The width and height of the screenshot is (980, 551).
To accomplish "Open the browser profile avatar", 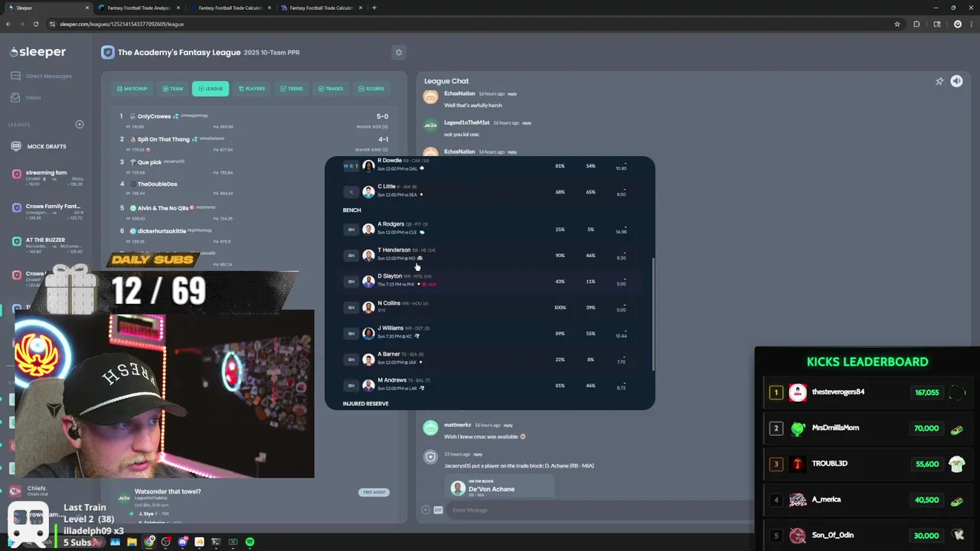I will pos(957,24).
